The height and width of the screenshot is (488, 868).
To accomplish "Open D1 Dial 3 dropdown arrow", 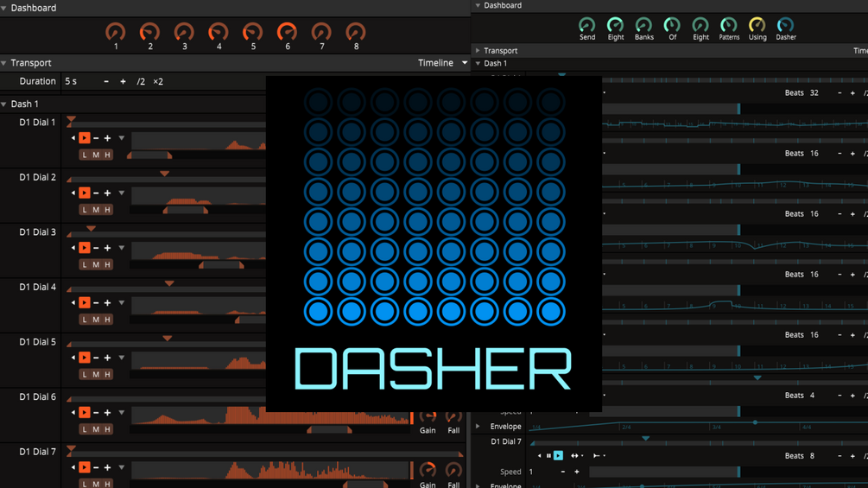I will [x=121, y=248].
